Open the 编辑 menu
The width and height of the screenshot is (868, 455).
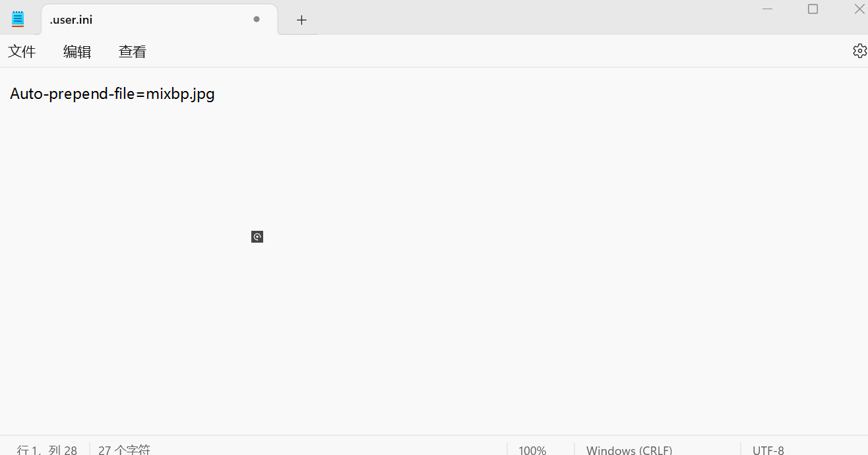click(77, 51)
